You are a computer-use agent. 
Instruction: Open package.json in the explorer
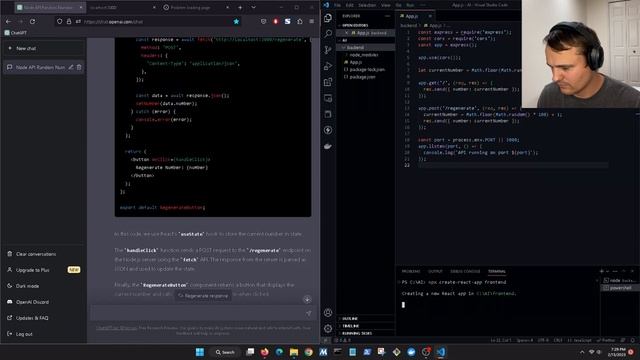(362, 77)
